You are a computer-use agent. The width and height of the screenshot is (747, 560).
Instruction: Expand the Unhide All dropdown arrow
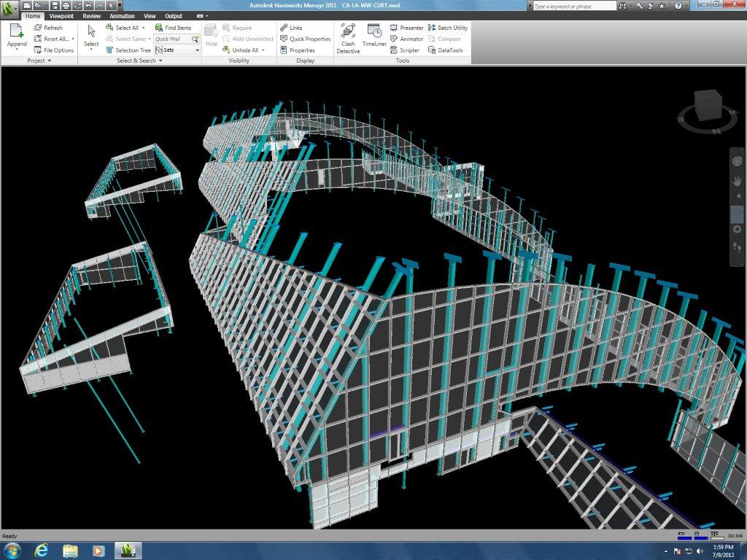click(263, 50)
